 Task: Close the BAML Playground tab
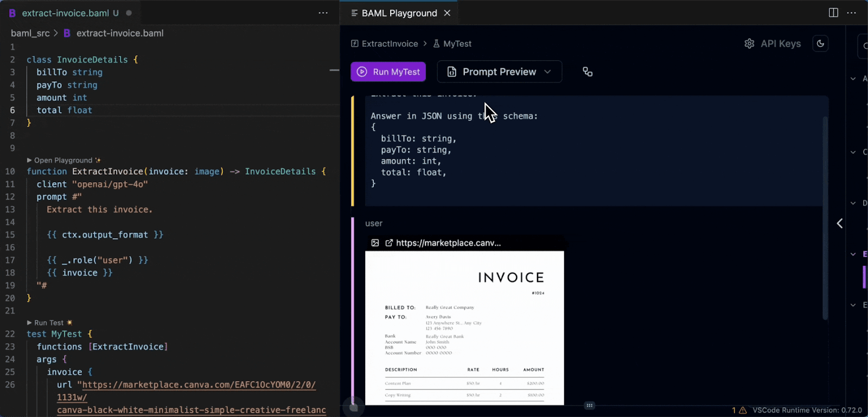pos(447,13)
